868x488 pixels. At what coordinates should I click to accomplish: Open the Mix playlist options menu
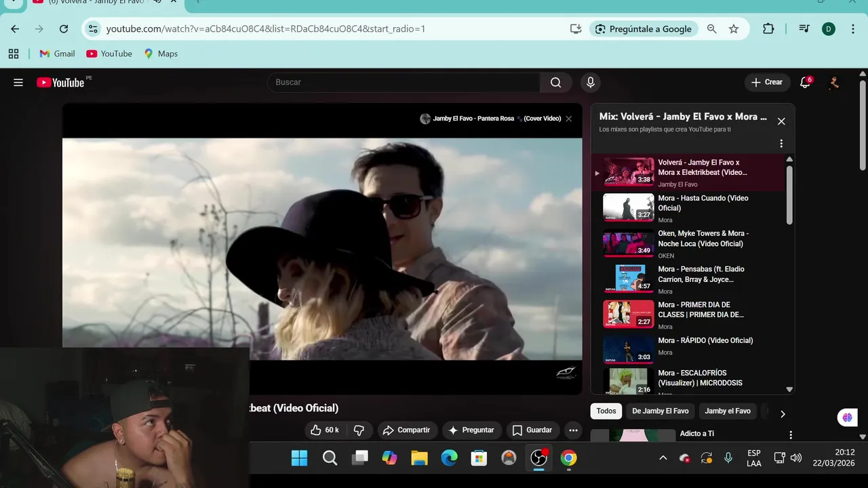click(781, 144)
